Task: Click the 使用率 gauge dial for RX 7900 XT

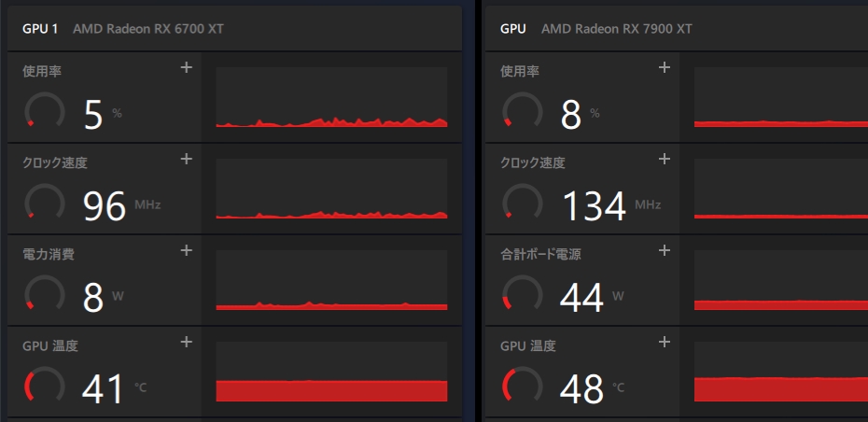Action: coord(523,111)
